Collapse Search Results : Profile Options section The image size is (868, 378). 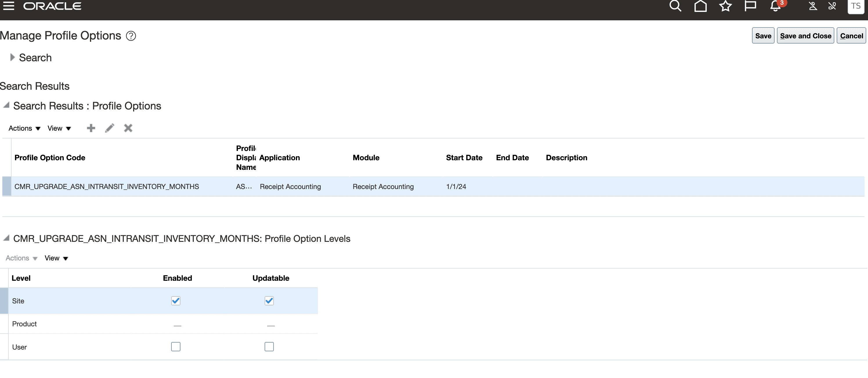6,105
